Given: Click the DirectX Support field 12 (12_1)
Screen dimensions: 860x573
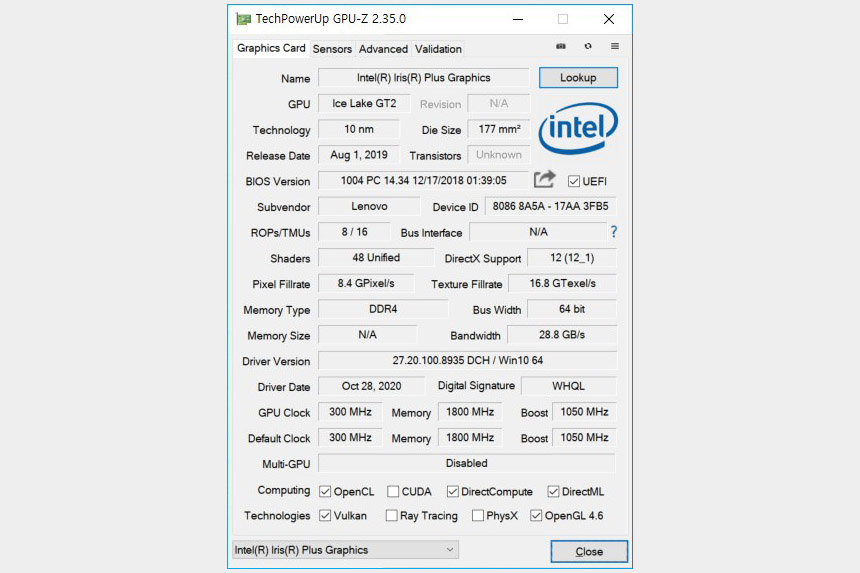Looking at the screenshot, I should coord(572,258).
